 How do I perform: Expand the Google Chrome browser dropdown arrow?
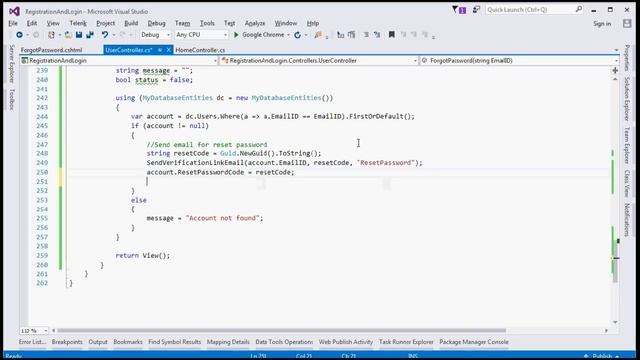coord(288,35)
